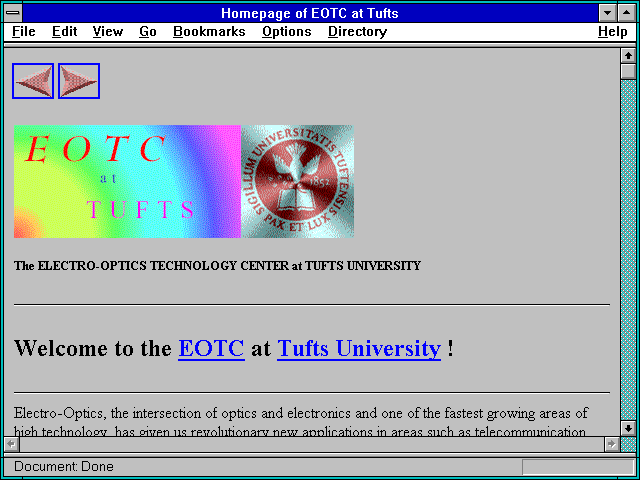This screenshot has width=640, height=480.
Task: Click the vertical scrollbar up arrow
Action: [x=628, y=56]
